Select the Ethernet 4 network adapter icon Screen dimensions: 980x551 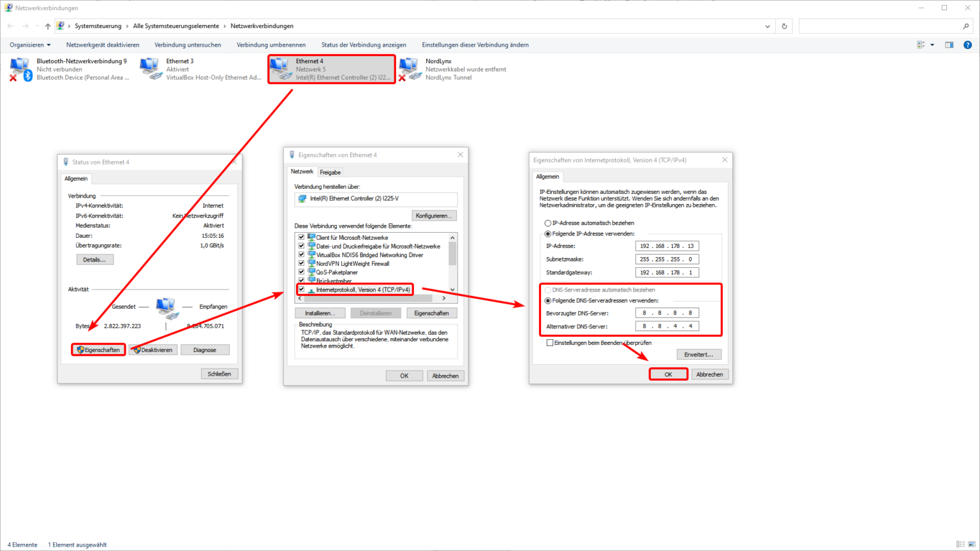(x=280, y=69)
